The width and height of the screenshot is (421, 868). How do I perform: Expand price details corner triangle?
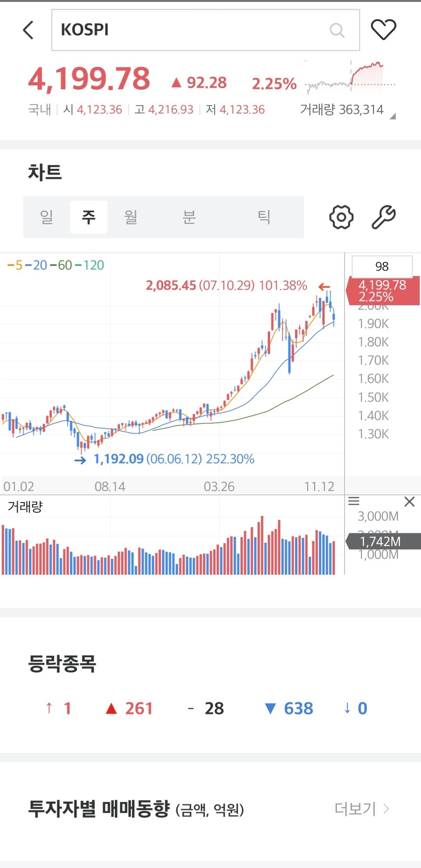pos(393,116)
